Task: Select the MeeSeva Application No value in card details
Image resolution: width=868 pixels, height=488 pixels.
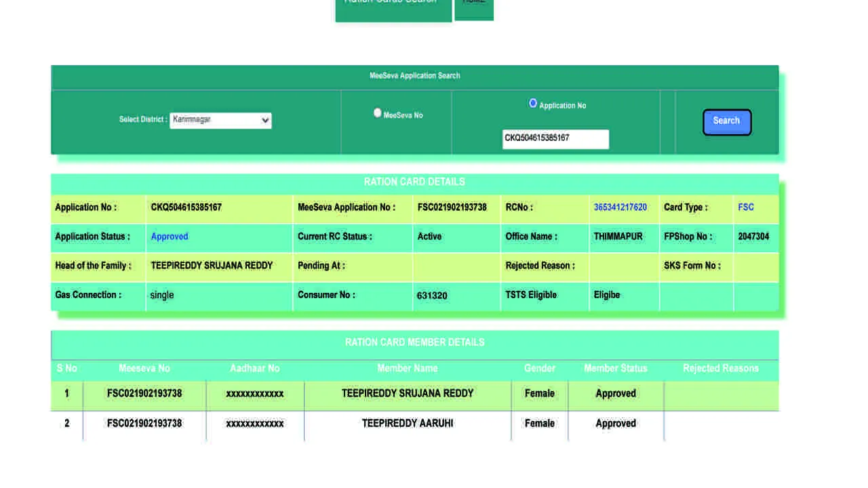Action: (452, 207)
